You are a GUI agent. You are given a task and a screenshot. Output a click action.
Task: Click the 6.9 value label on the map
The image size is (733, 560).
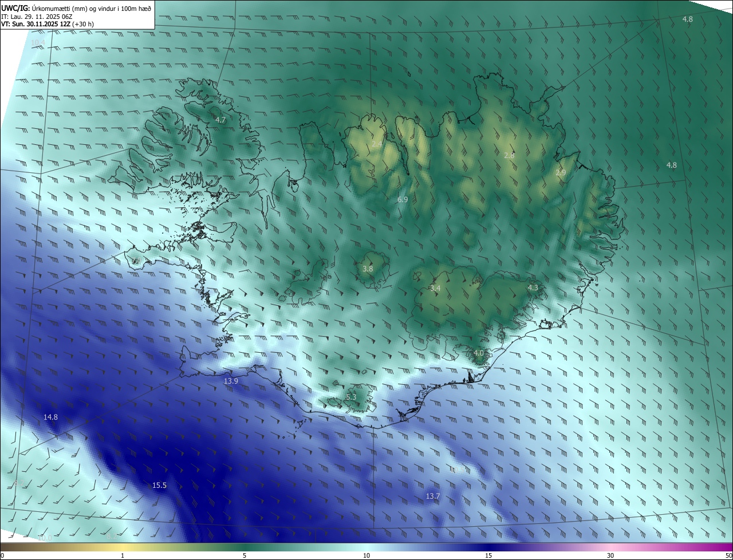point(403,200)
